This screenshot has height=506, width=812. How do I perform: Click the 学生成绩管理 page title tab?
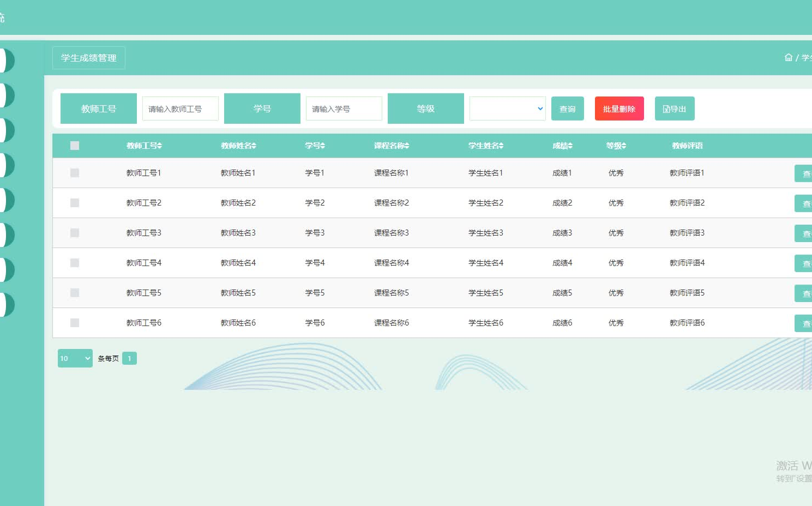tap(88, 58)
